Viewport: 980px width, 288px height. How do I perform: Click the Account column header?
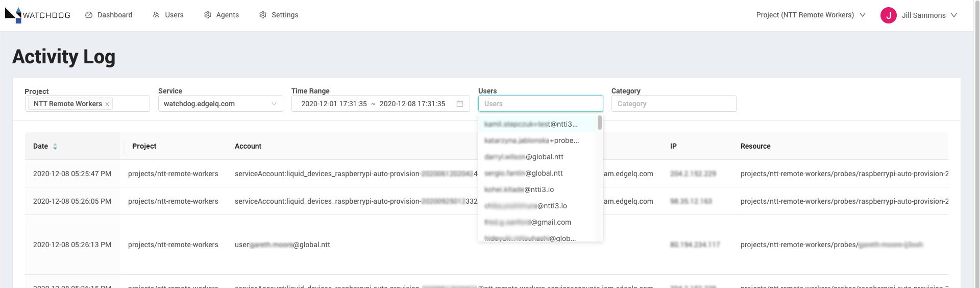248,146
